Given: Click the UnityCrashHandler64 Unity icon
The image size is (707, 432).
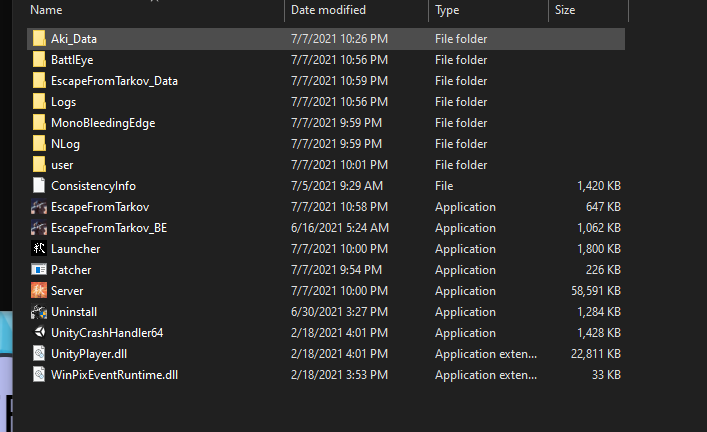Looking at the screenshot, I should 39,333.
